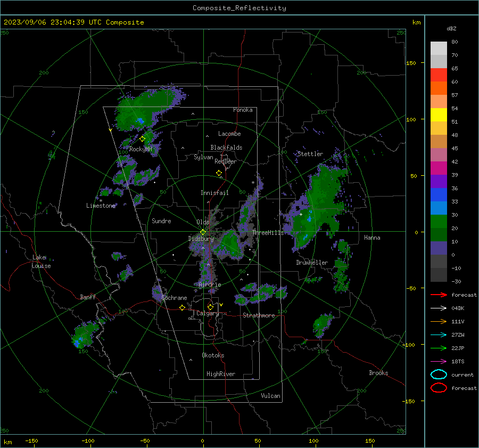This screenshot has height=448, width=479.
Task: Click the Brooks label
Action: [x=378, y=373]
